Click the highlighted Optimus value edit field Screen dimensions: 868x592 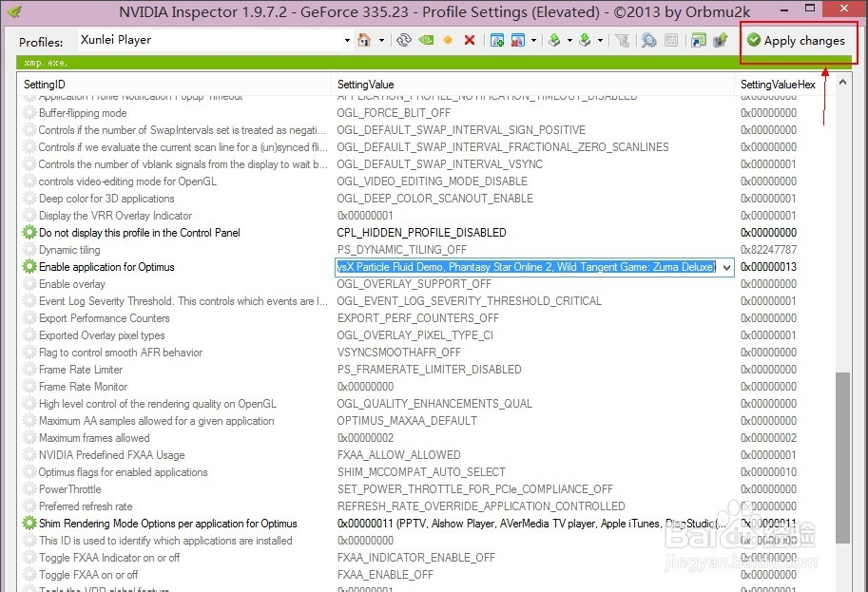pyautogui.click(x=528, y=267)
